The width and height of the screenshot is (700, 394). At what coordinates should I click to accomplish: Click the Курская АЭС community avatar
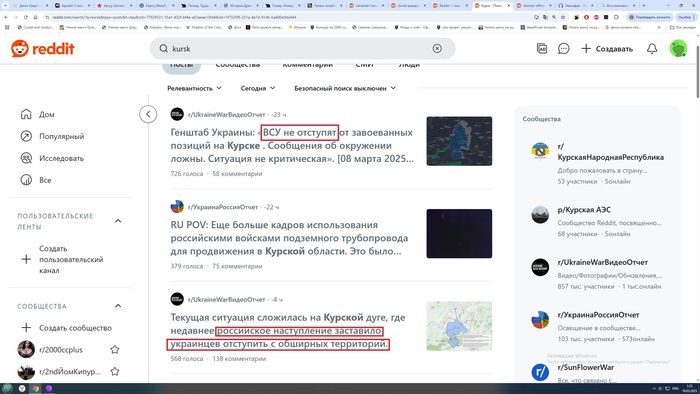tap(540, 215)
